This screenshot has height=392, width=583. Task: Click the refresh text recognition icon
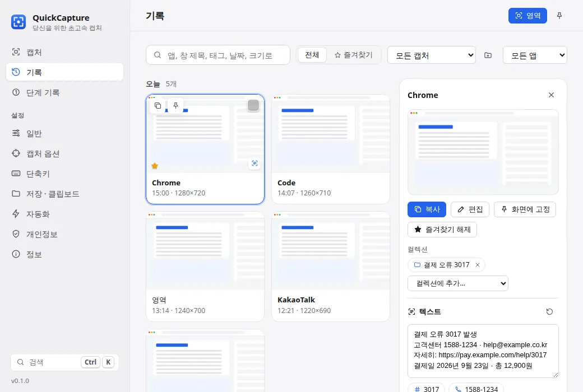(549, 311)
